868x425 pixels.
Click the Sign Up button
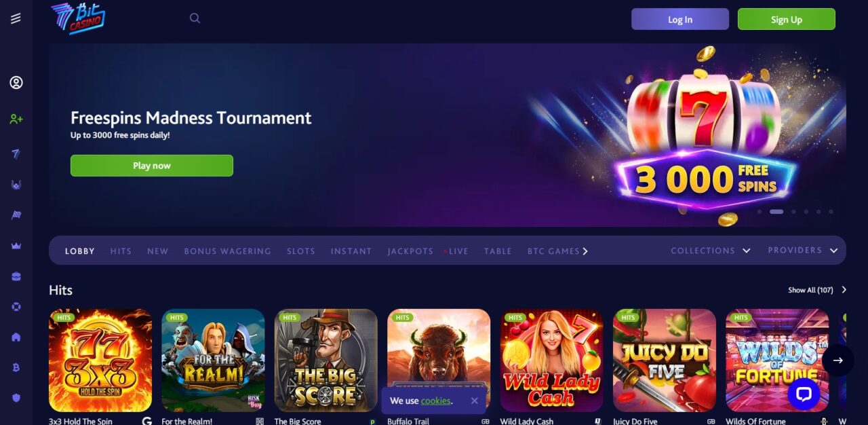tap(787, 19)
